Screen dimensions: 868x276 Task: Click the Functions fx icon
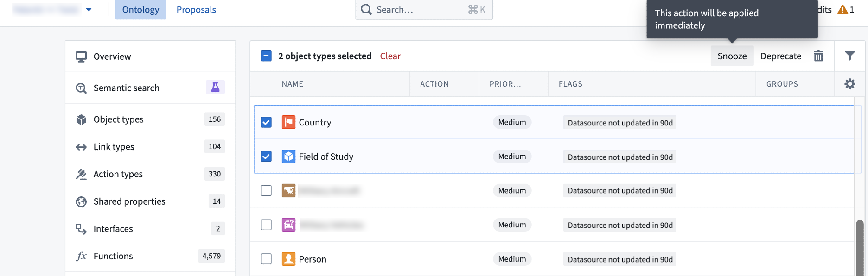click(81, 256)
